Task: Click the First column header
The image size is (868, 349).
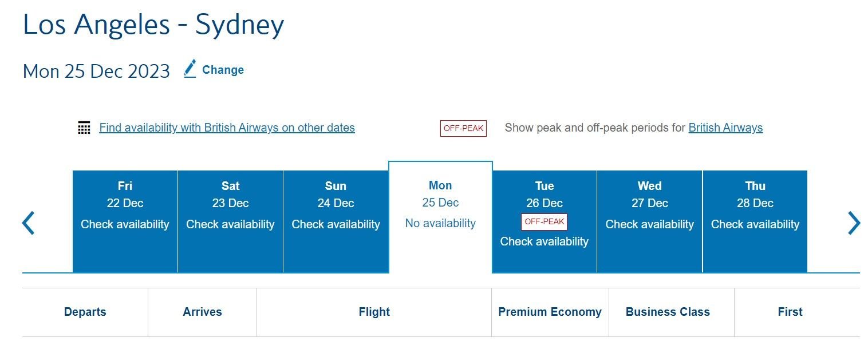Action: [790, 312]
